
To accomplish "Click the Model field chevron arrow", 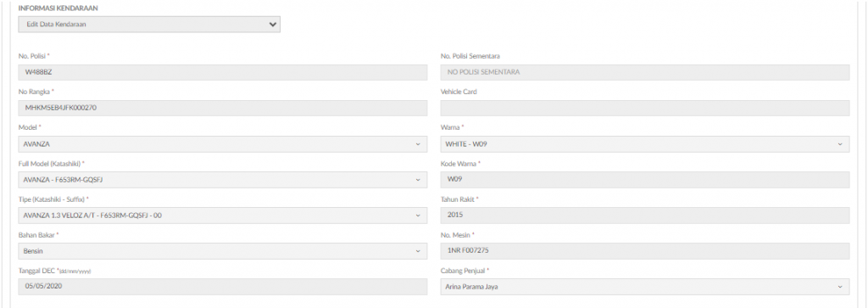I will [x=417, y=144].
